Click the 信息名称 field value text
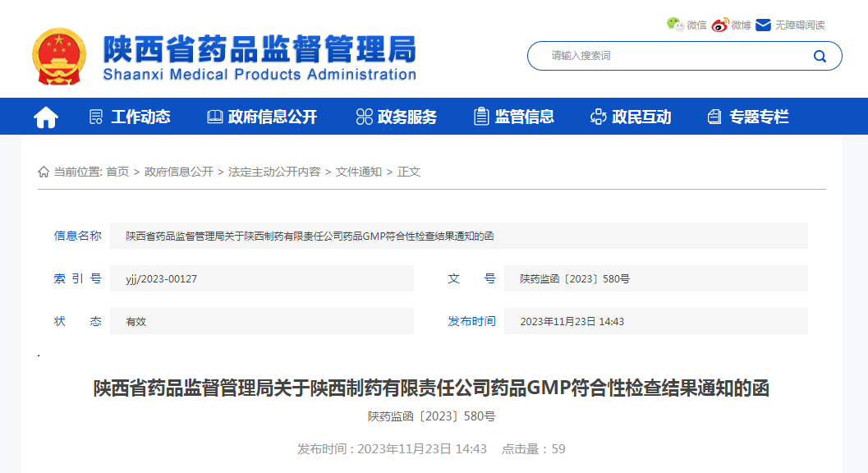 tap(310, 236)
